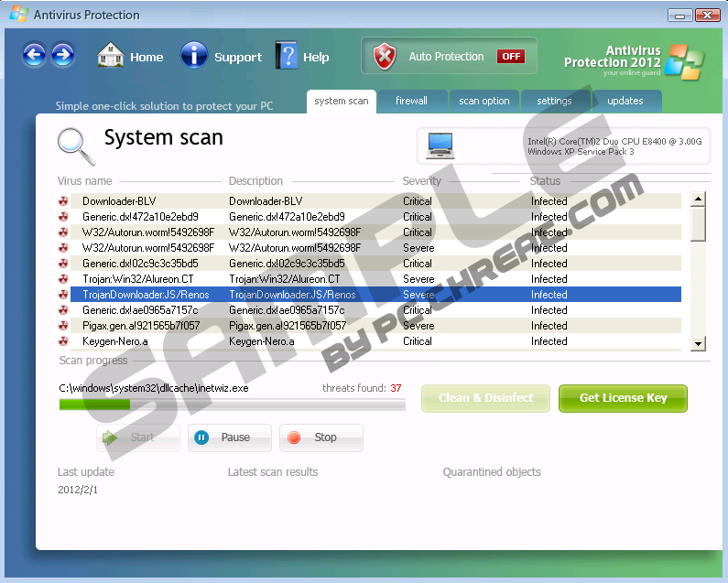
Task: Select the Generic.dx!02c9c3c35bd5 virus name
Action: [x=140, y=264]
